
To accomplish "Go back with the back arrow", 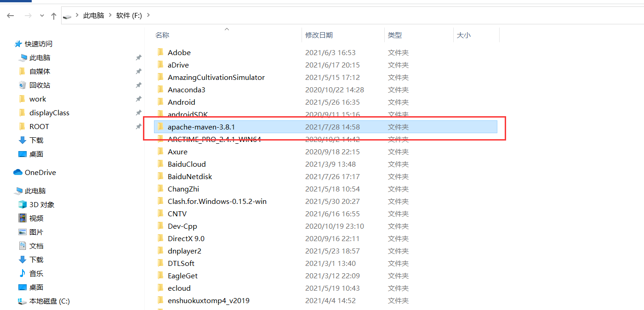I will [x=11, y=16].
